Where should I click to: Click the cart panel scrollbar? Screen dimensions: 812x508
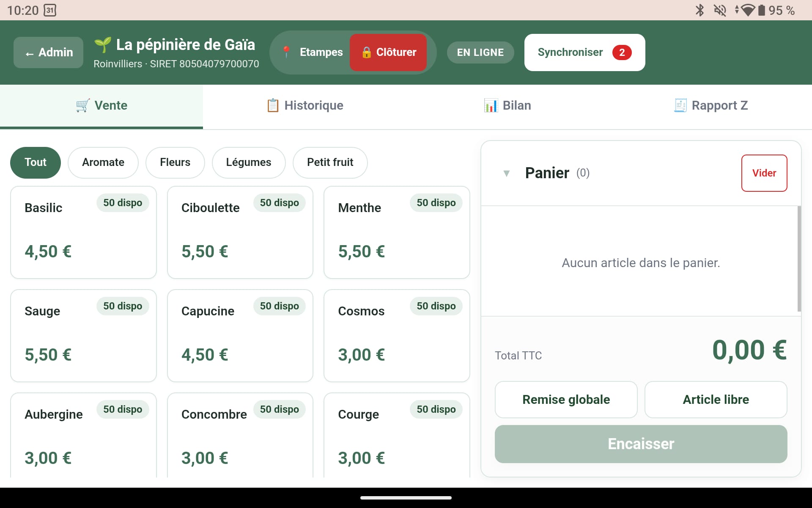pyautogui.click(x=799, y=259)
